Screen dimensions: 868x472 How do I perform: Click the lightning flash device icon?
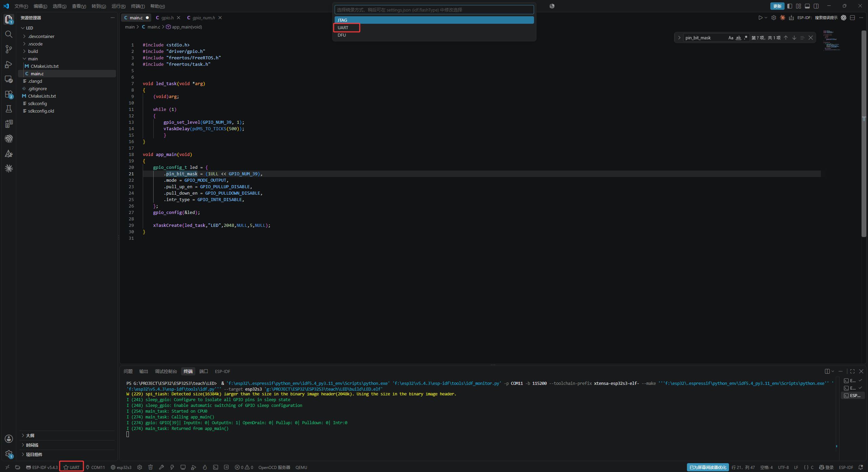(172, 467)
